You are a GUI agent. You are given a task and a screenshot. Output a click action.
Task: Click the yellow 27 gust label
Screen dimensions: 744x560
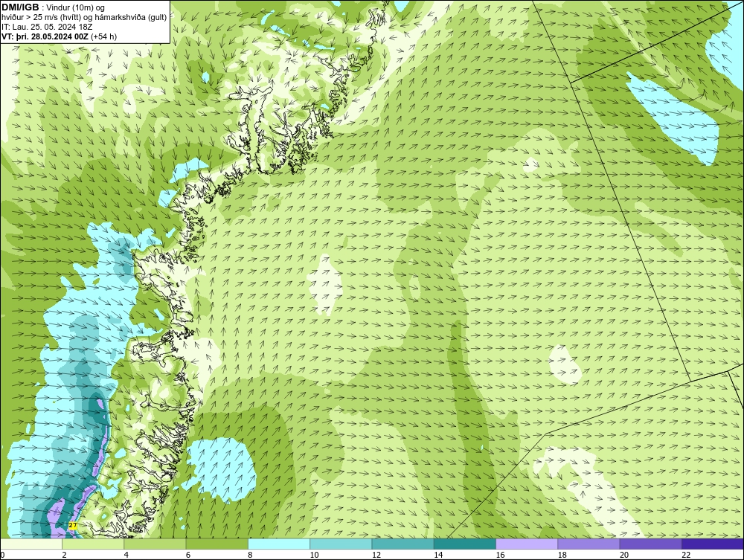point(73,525)
